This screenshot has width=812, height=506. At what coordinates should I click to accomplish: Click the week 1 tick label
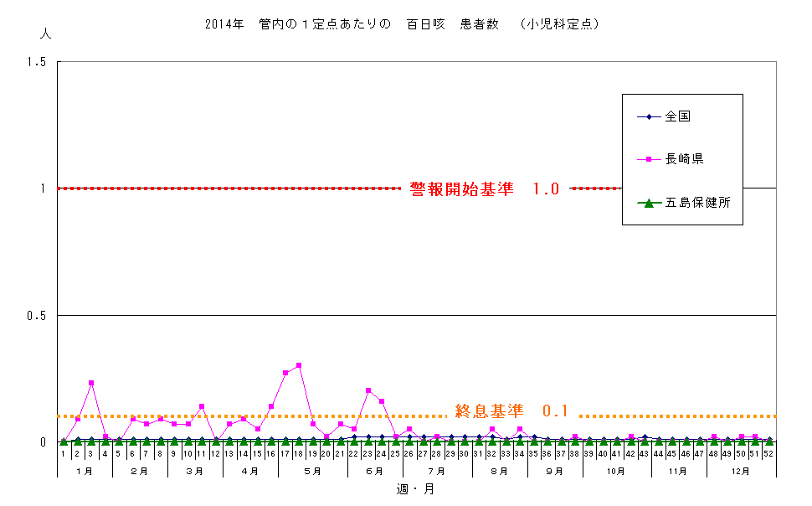point(63,454)
